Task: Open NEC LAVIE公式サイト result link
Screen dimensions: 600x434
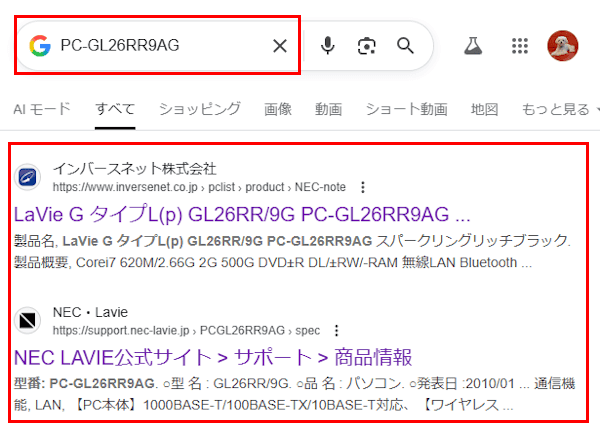Action: click(x=213, y=357)
